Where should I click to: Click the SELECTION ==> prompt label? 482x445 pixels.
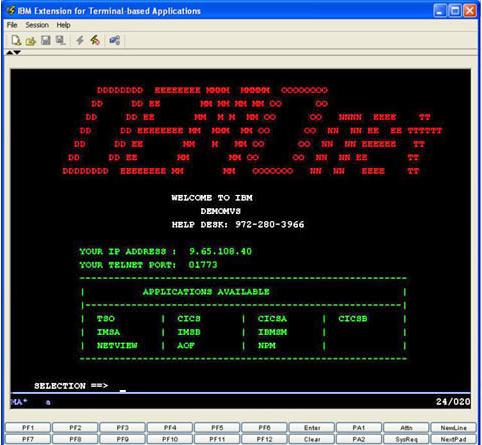pyautogui.click(x=71, y=386)
